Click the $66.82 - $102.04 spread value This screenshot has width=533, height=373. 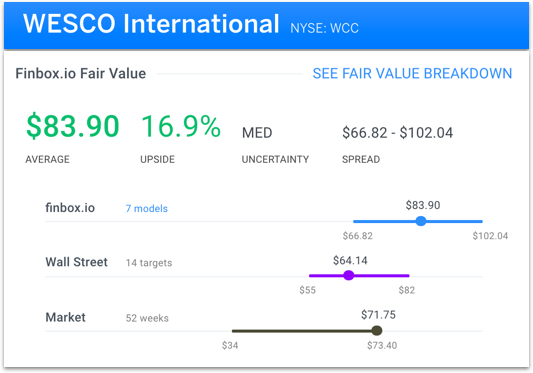(x=397, y=133)
